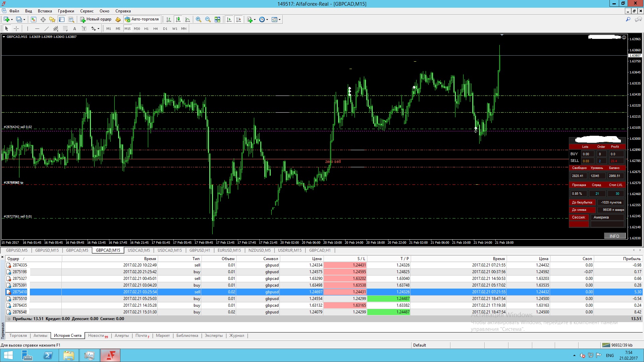Switch the timeframe to H1
This screenshot has height=362, width=644.
146,28
